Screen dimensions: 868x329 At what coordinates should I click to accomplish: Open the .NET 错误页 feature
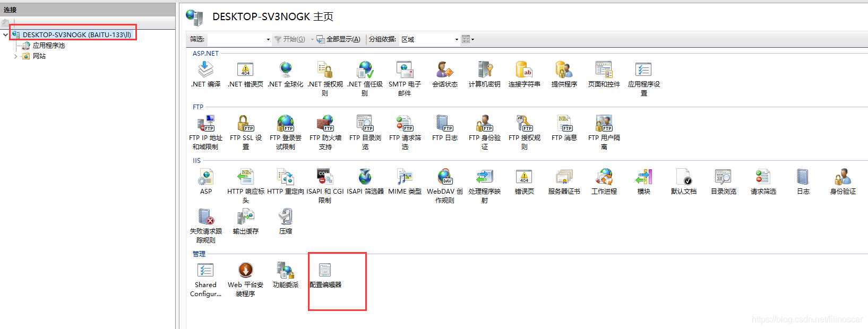click(245, 74)
